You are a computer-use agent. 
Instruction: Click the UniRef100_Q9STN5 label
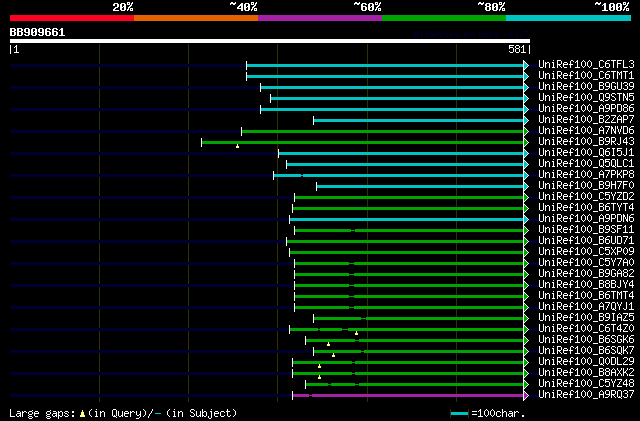point(586,98)
